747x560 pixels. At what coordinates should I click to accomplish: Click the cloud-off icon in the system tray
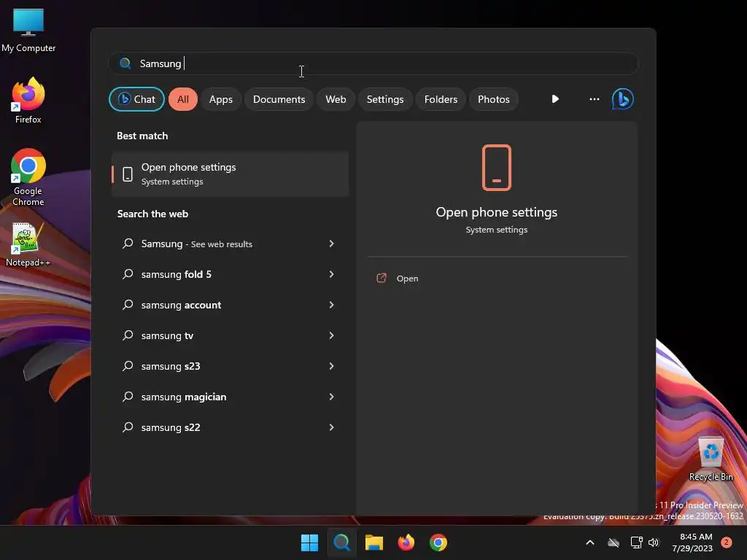(614, 542)
